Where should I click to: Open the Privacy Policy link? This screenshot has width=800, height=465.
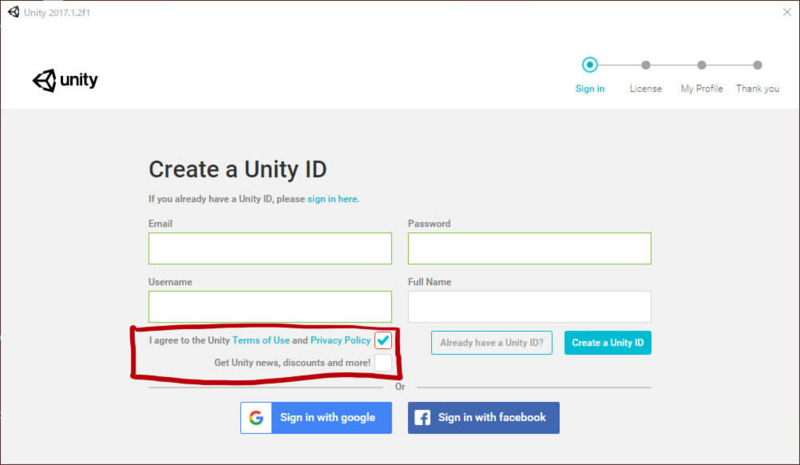pos(340,340)
